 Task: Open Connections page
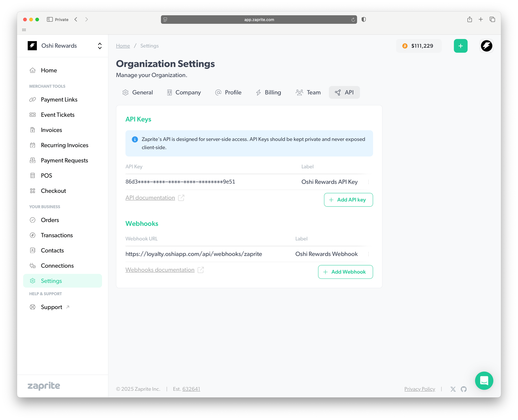[62, 266]
